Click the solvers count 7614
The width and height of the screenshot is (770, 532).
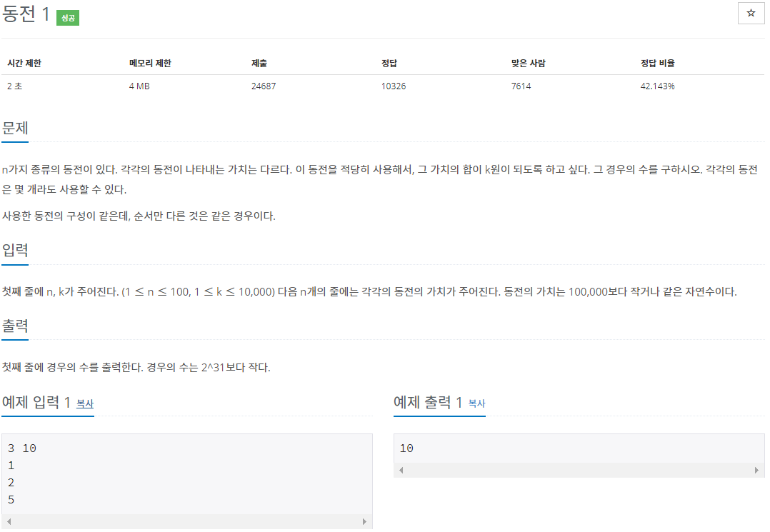click(521, 86)
